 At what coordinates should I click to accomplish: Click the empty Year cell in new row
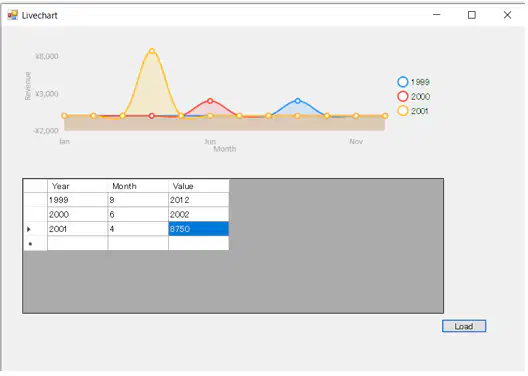77,243
